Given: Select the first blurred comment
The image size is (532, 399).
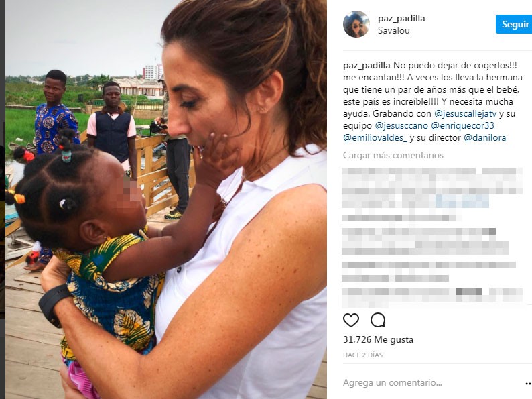Looking at the screenshot, I should (x=432, y=188).
